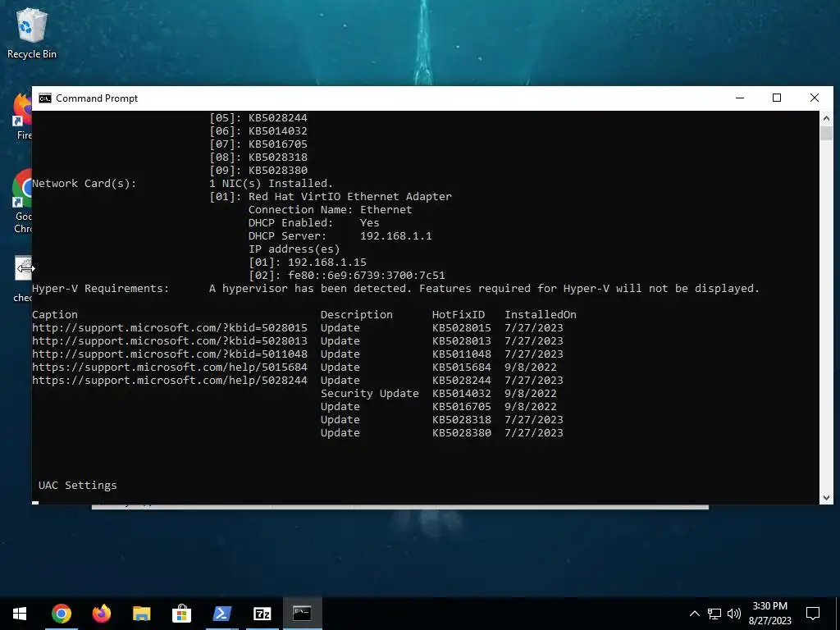Image resolution: width=840 pixels, height=630 pixels.
Task: Open Microsoft Store from the taskbar
Action: point(181,614)
